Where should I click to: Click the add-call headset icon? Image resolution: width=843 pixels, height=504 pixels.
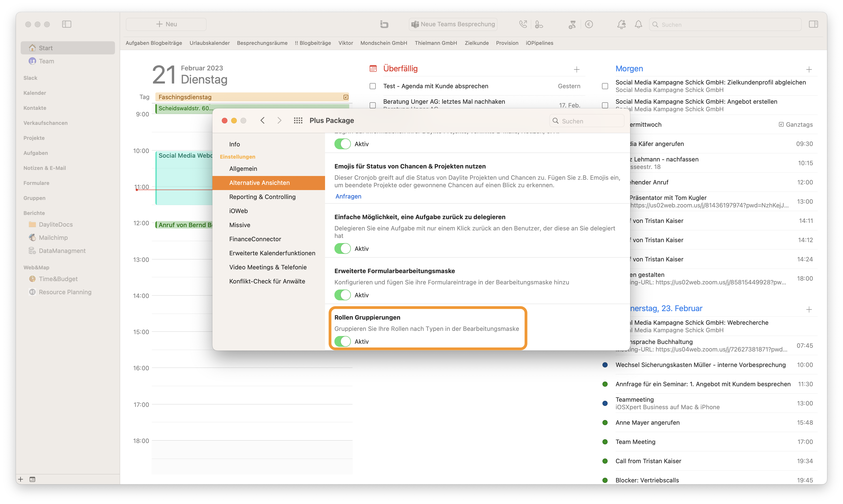coord(539,24)
